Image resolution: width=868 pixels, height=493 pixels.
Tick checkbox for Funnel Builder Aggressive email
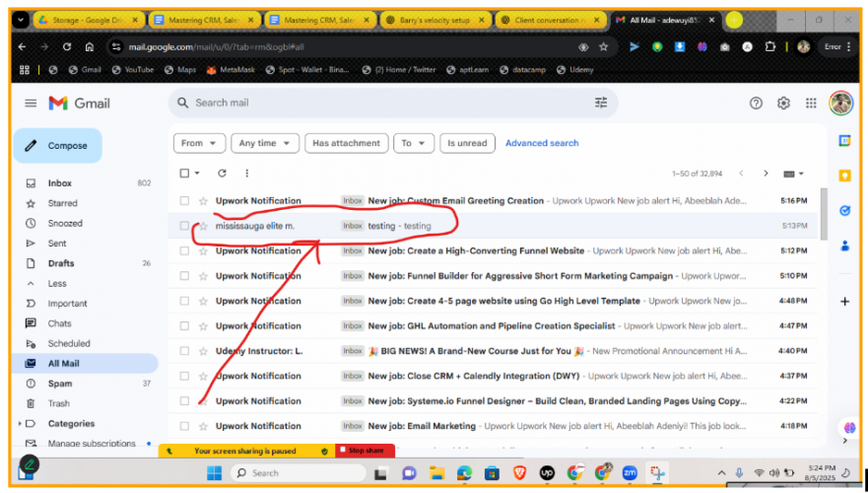pos(184,276)
